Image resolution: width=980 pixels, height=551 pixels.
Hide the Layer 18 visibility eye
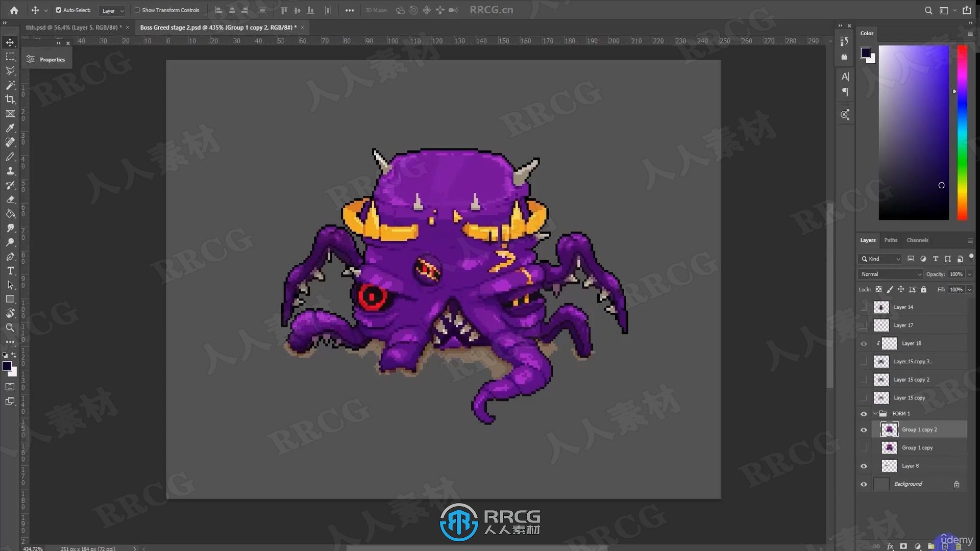click(x=864, y=344)
